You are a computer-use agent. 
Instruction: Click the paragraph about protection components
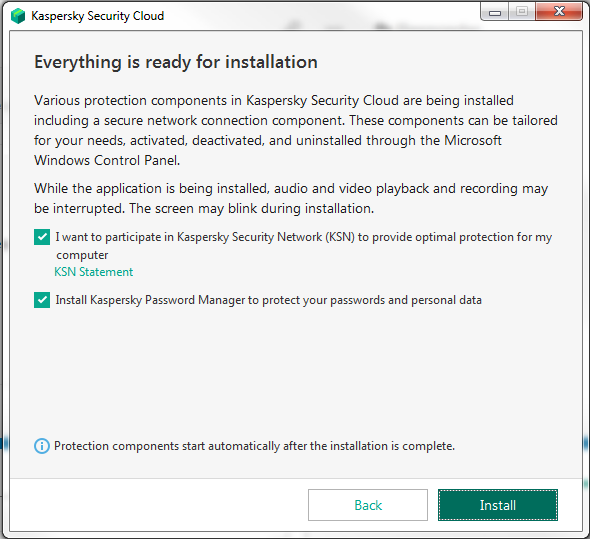coord(296,130)
